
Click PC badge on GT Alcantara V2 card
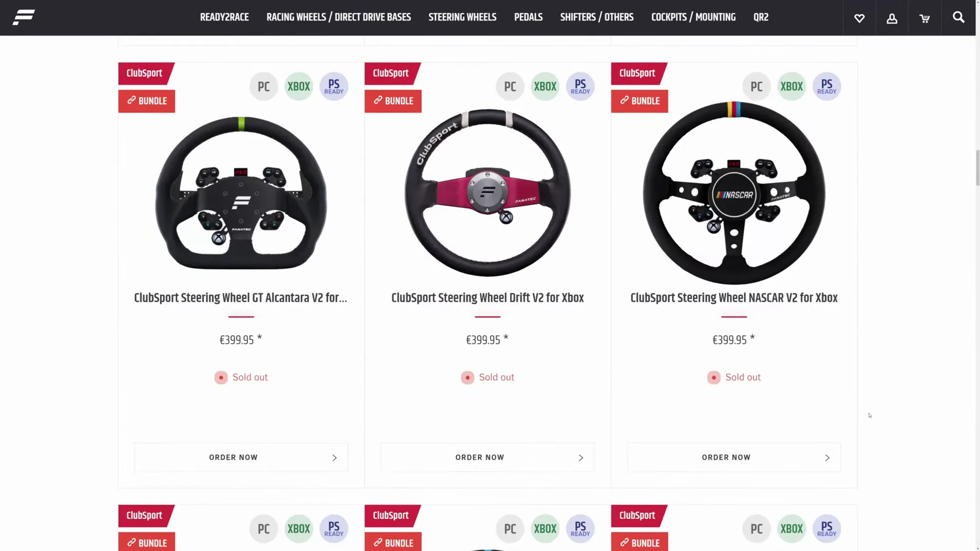coord(263,87)
